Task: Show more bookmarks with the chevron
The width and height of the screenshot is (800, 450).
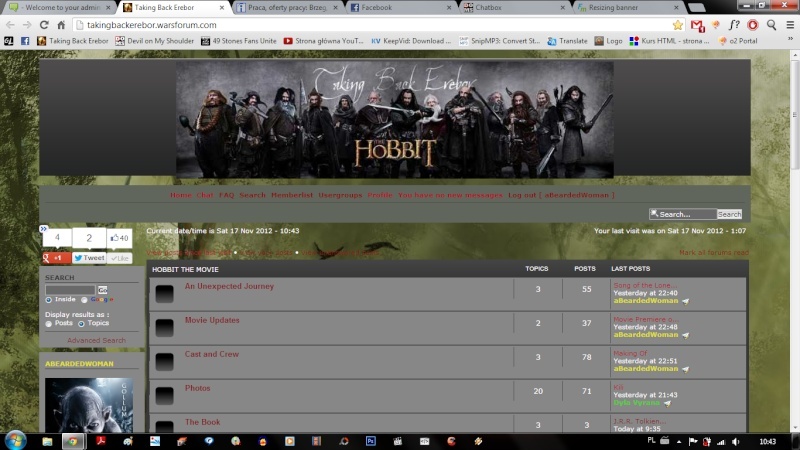Action: tap(790, 39)
